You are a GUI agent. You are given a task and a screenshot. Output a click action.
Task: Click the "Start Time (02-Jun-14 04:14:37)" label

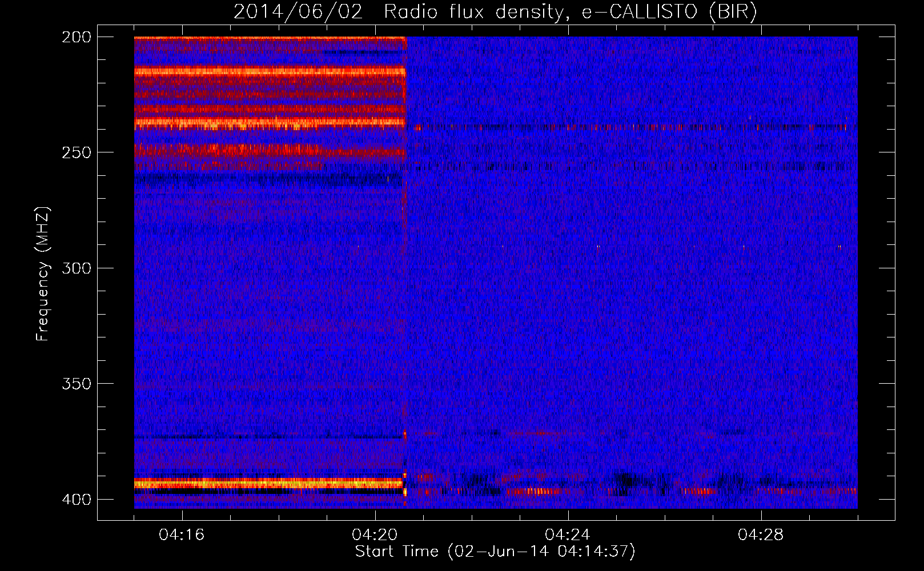[x=495, y=552]
